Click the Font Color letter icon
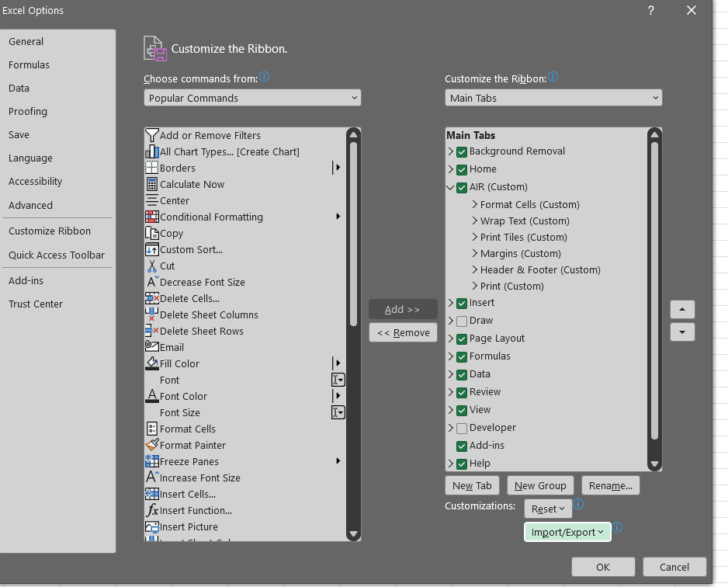728x587 pixels. [x=152, y=396]
